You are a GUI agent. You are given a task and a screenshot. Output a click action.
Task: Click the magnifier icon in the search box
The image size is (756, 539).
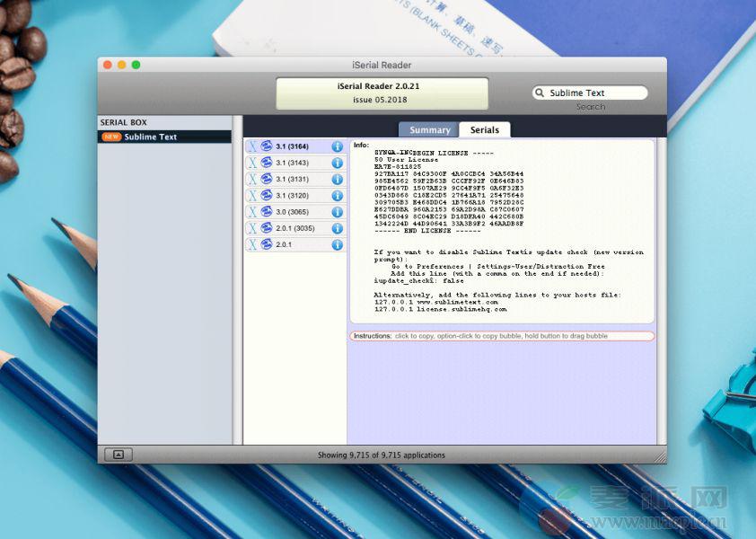pyautogui.click(x=540, y=93)
